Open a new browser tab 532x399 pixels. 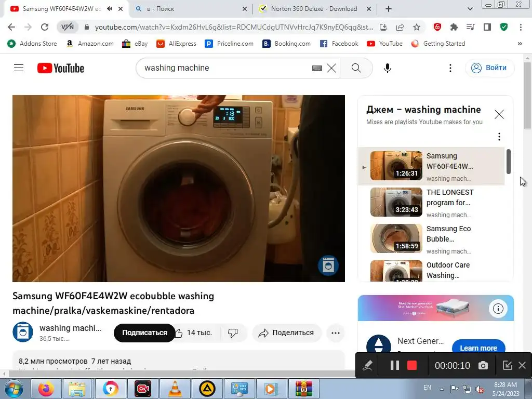(389, 9)
